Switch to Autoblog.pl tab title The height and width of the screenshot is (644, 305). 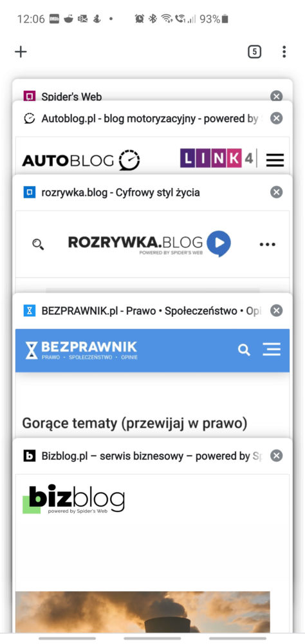click(149, 118)
